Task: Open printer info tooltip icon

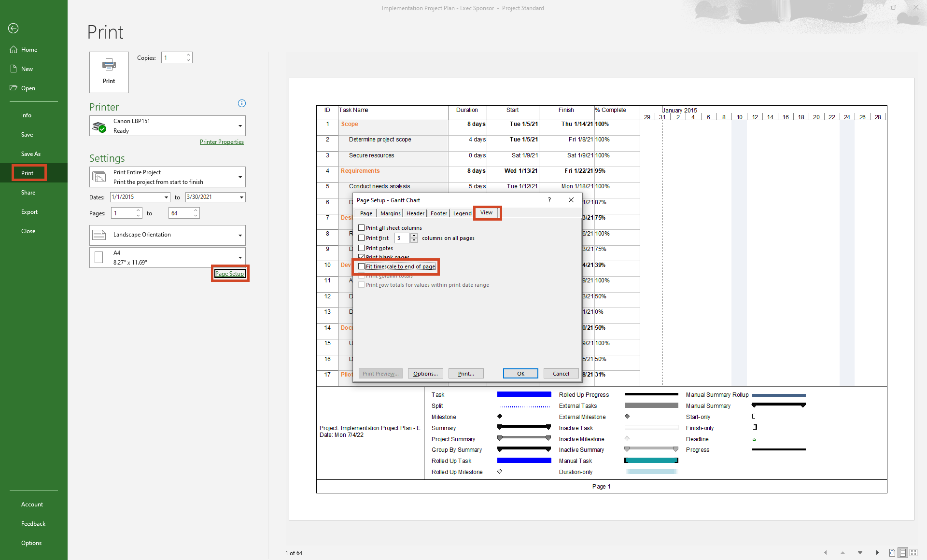Action: [242, 103]
